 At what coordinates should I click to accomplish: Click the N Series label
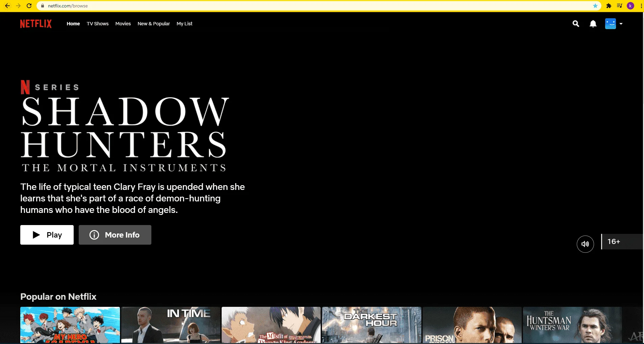pos(50,87)
